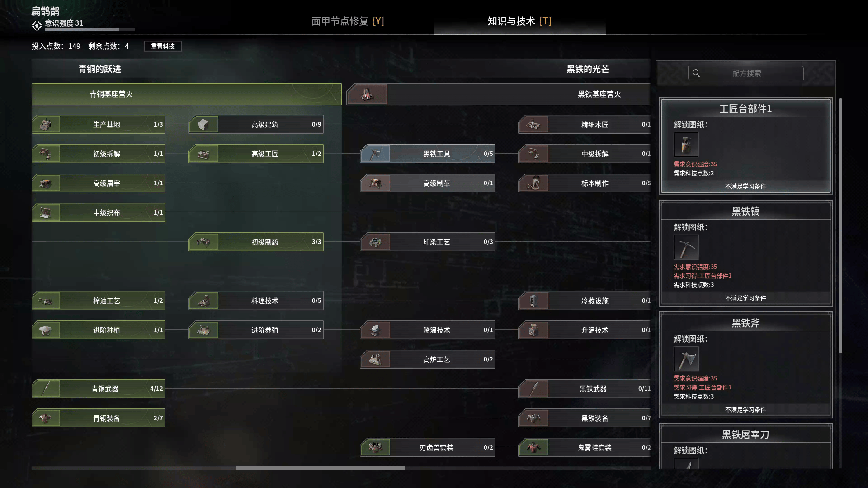Click the 黑铁镐 blueprint thumbnail
Image resolution: width=868 pixels, height=488 pixels.
pyautogui.click(x=686, y=247)
